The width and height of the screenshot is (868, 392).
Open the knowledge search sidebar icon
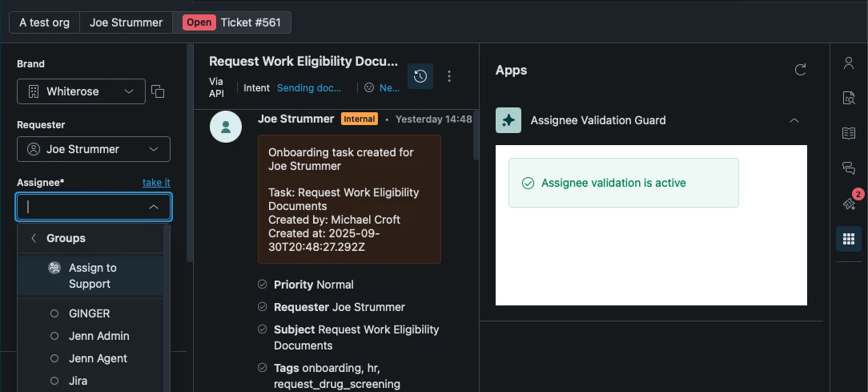click(x=848, y=98)
